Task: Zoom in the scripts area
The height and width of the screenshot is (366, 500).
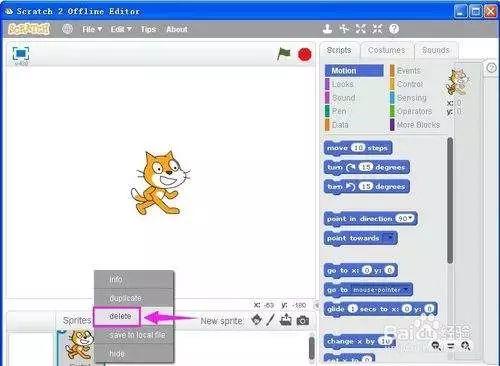Action: 466,346
